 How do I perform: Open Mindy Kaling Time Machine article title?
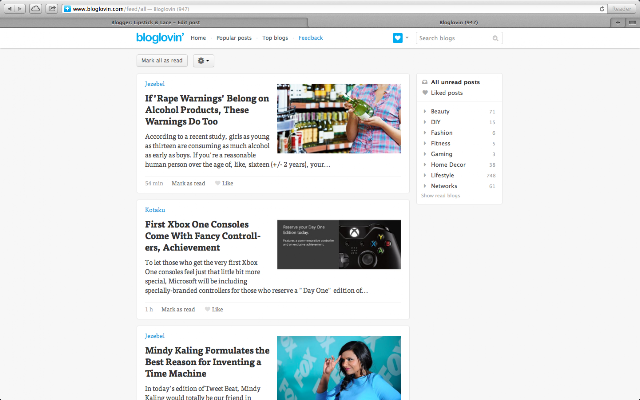pyautogui.click(x=207, y=362)
